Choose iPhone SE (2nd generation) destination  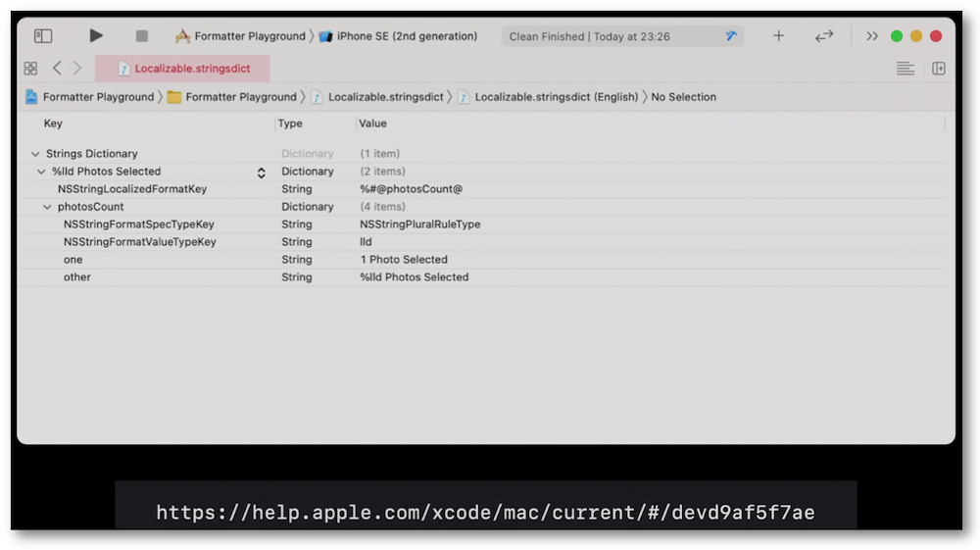pos(398,36)
